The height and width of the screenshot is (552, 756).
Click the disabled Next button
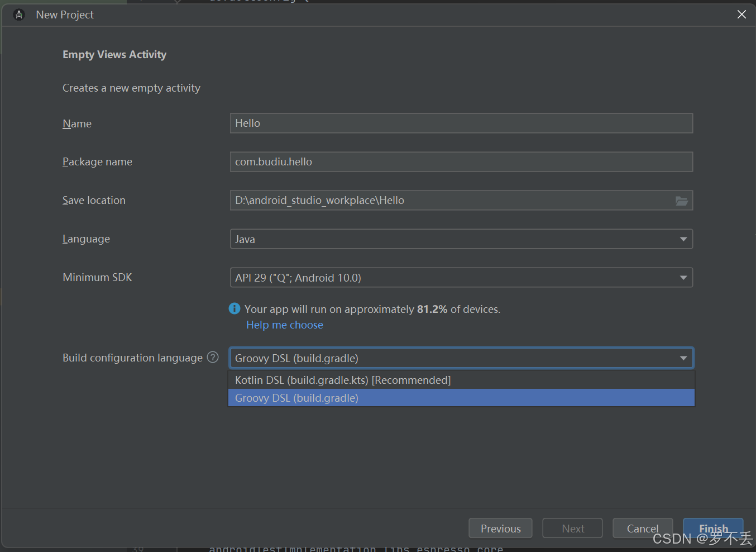[572, 529]
